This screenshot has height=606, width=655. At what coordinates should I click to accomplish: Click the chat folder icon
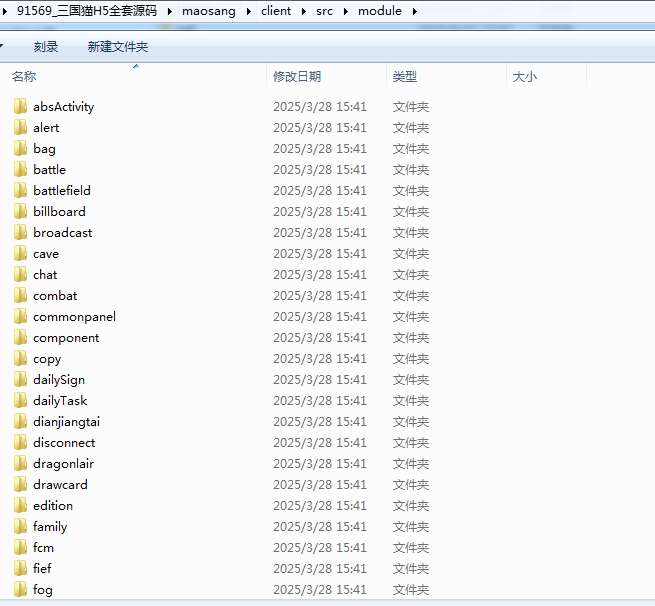[x=20, y=274]
